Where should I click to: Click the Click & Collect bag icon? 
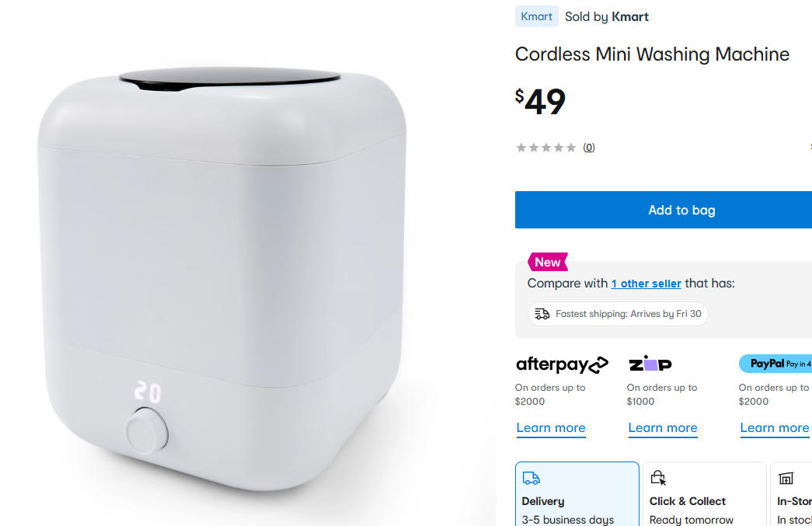(x=658, y=477)
